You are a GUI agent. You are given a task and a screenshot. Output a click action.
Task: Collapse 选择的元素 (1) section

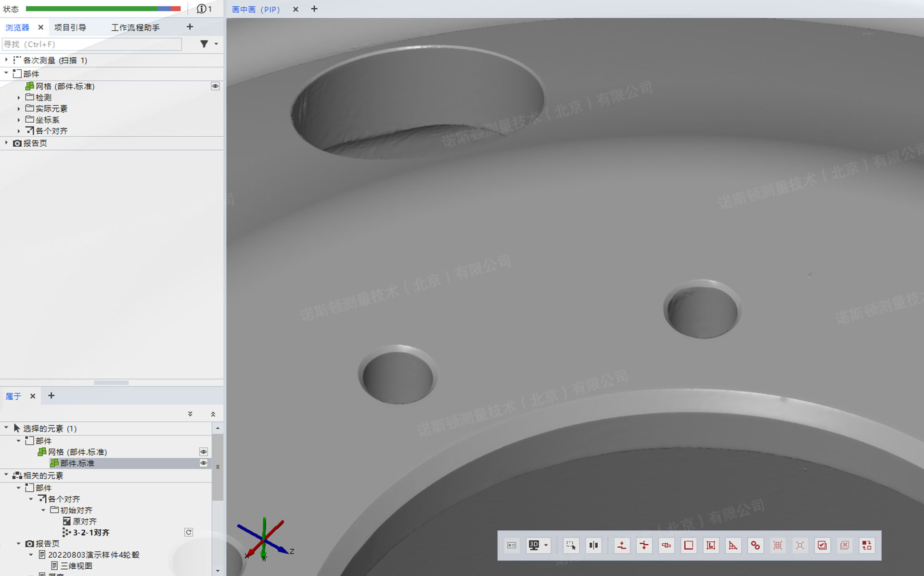click(x=6, y=428)
